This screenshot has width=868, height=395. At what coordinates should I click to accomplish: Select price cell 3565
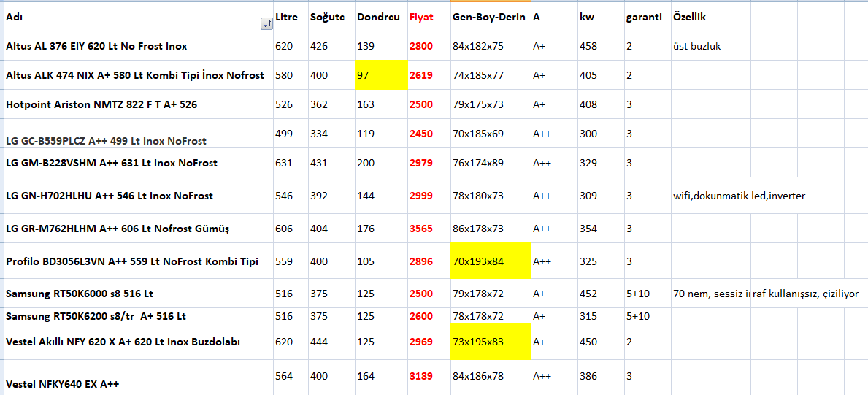coord(429,229)
